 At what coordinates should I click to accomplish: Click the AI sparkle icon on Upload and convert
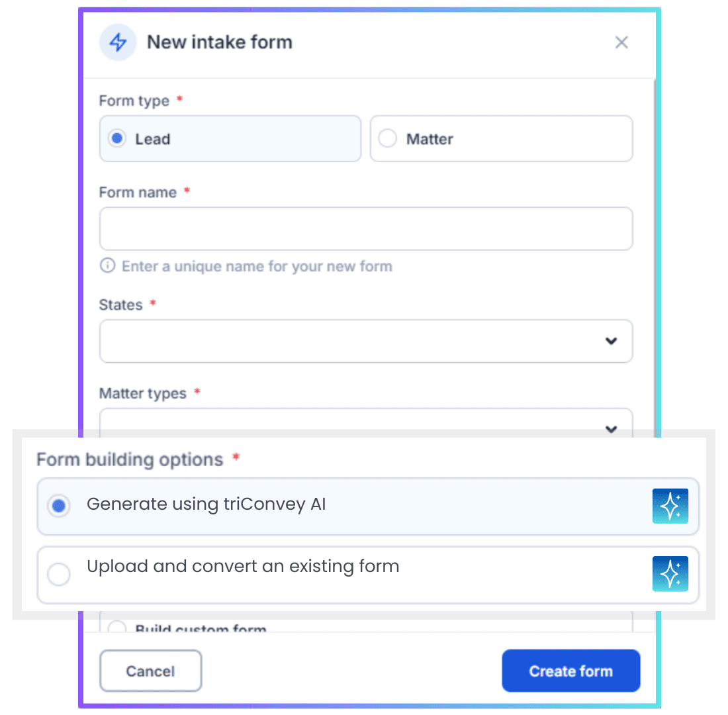(670, 574)
